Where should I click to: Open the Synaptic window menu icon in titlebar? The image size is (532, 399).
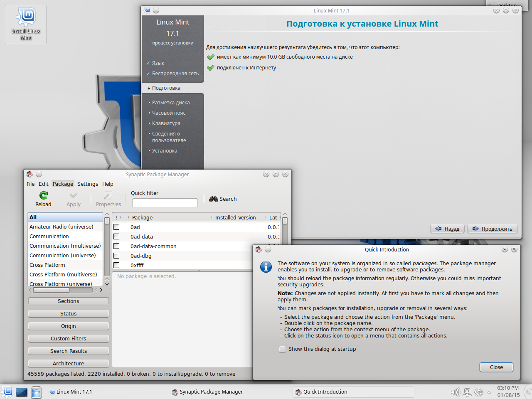[x=30, y=174]
